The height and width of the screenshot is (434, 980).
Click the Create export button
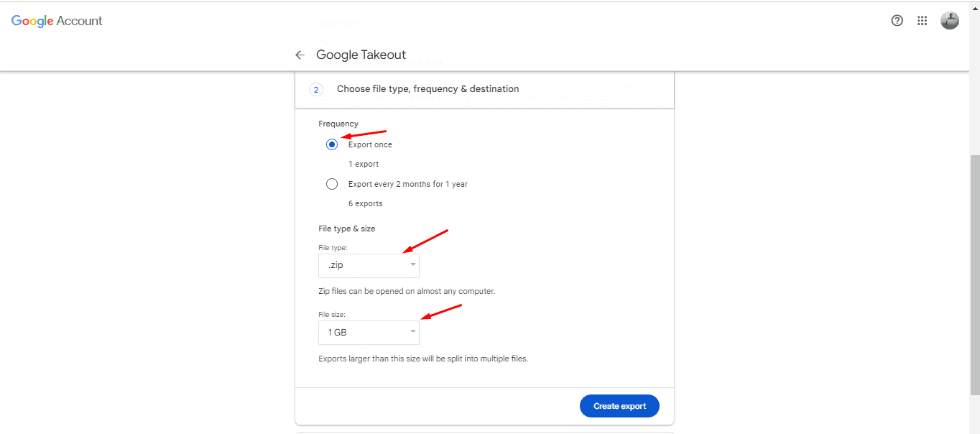point(619,405)
